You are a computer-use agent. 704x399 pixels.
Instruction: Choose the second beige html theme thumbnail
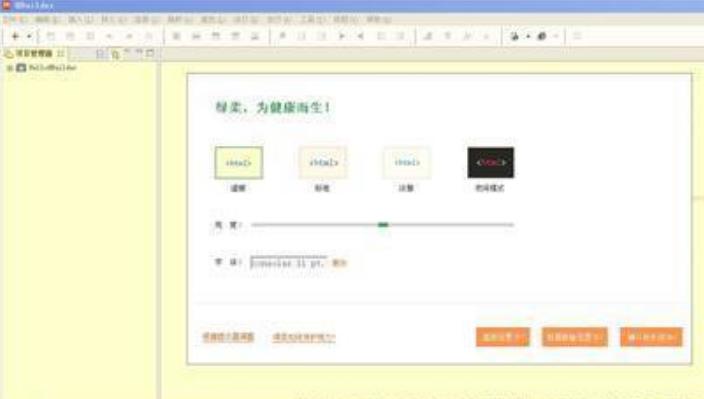pyautogui.click(x=323, y=162)
